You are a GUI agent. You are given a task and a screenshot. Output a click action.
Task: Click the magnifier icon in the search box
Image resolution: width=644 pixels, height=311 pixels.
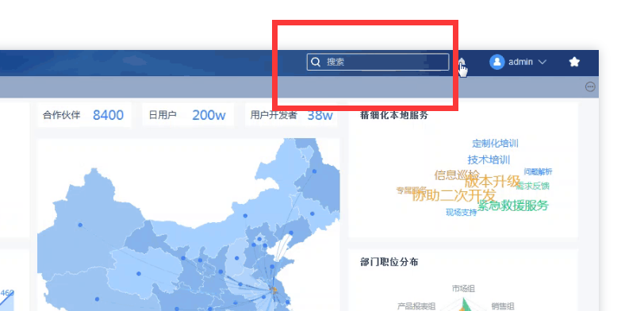click(x=316, y=62)
